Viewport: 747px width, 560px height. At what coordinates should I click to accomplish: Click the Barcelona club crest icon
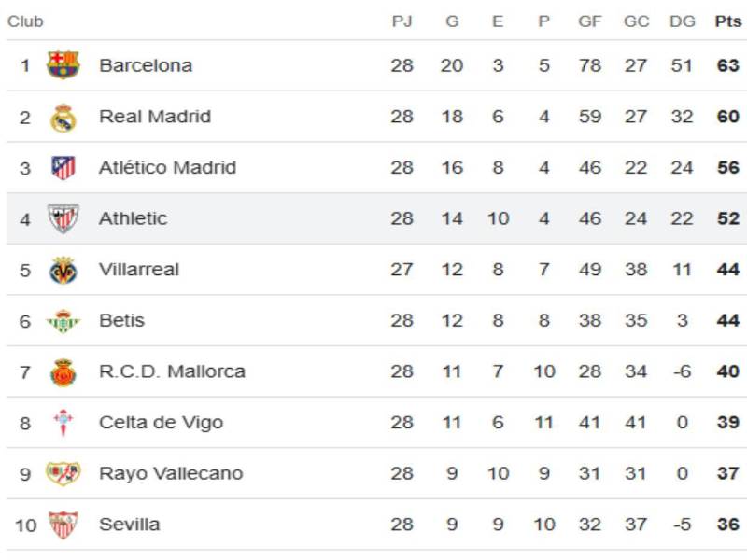tap(63, 65)
